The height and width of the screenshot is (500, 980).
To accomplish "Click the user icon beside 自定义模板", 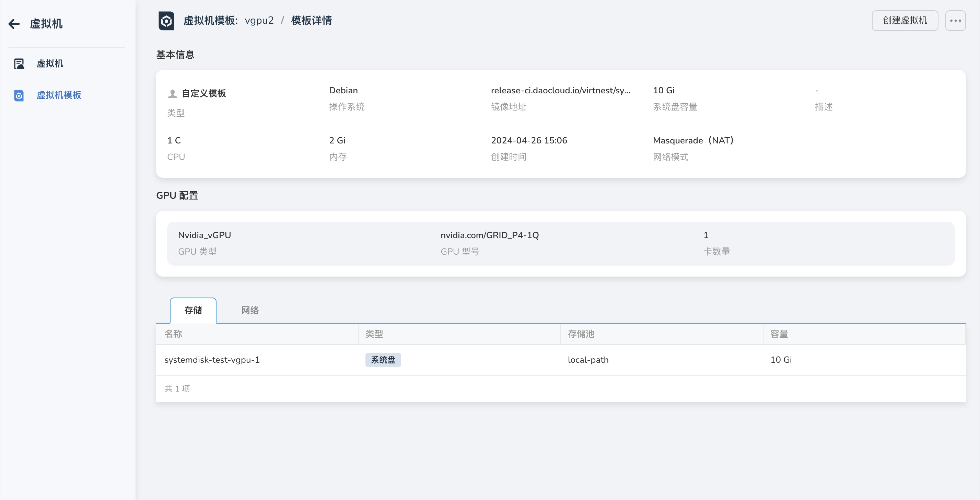I will (x=172, y=93).
